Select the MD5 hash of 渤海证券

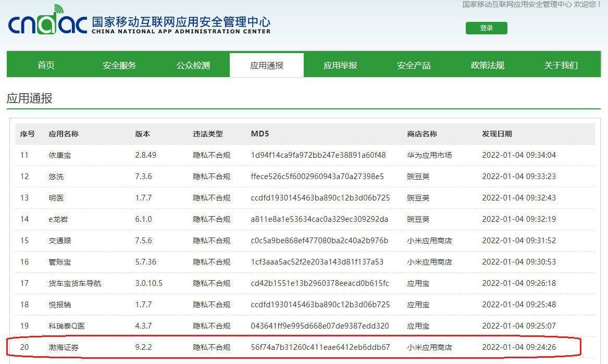pos(320,347)
